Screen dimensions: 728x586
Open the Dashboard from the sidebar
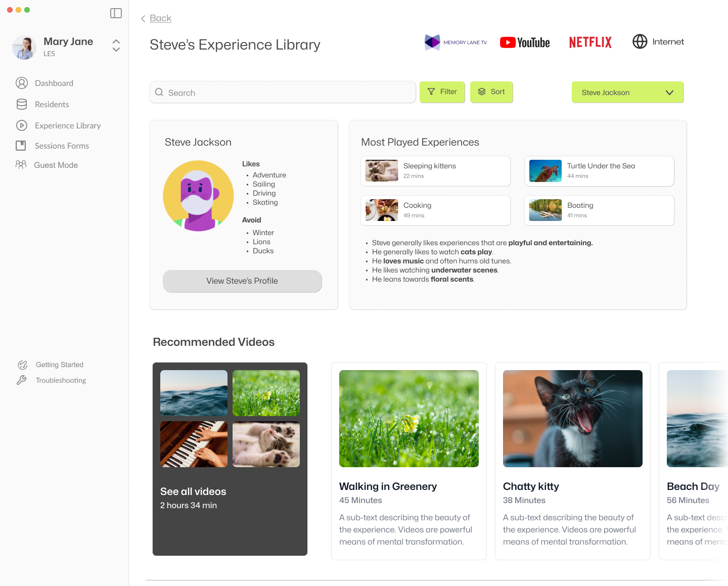pos(54,83)
